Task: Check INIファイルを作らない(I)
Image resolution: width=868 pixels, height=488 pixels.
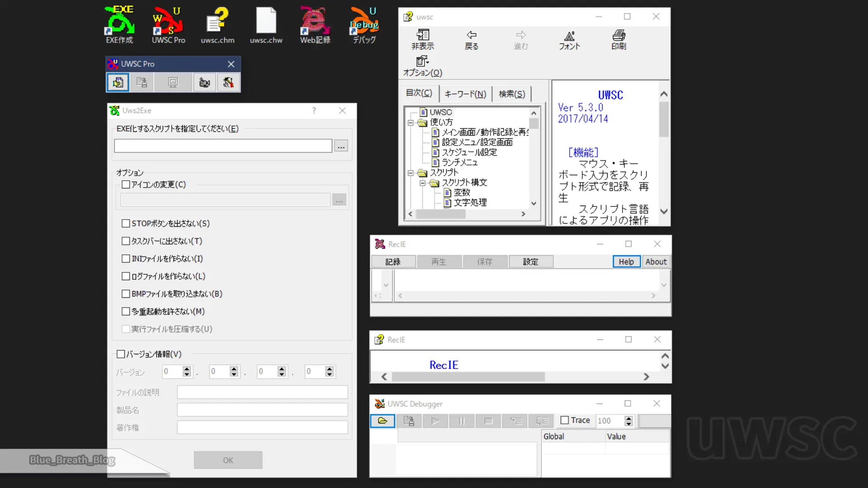Action: [126, 258]
